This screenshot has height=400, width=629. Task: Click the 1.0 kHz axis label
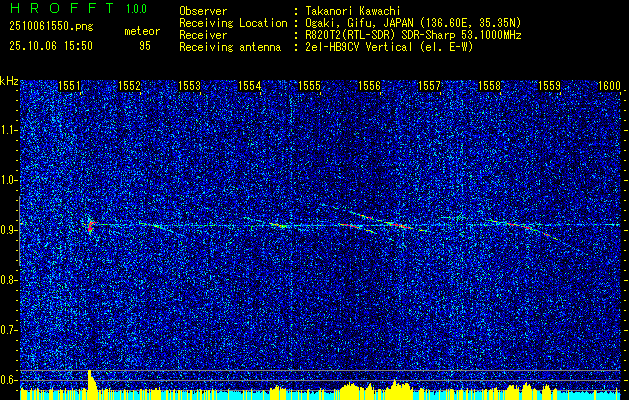click(8, 180)
